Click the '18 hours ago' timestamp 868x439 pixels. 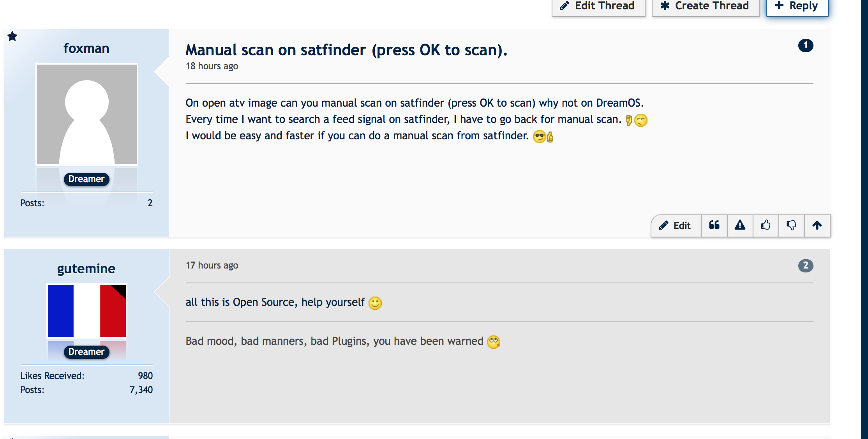point(212,66)
